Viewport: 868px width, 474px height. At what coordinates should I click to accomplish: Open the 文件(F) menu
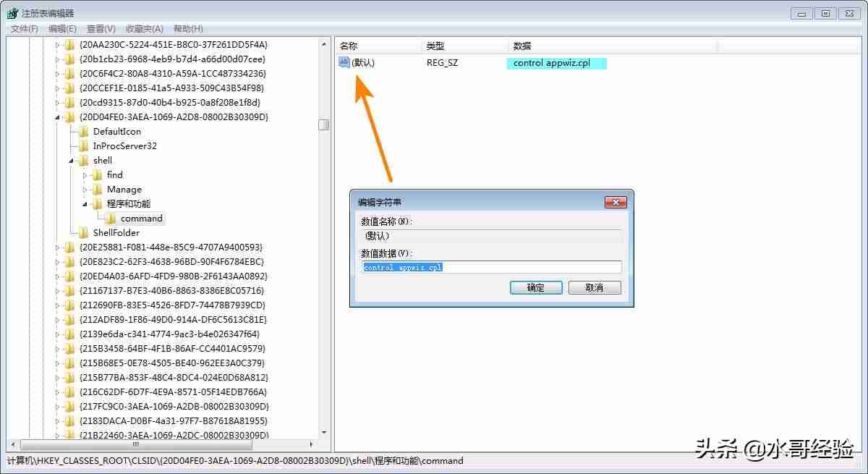tap(25, 29)
